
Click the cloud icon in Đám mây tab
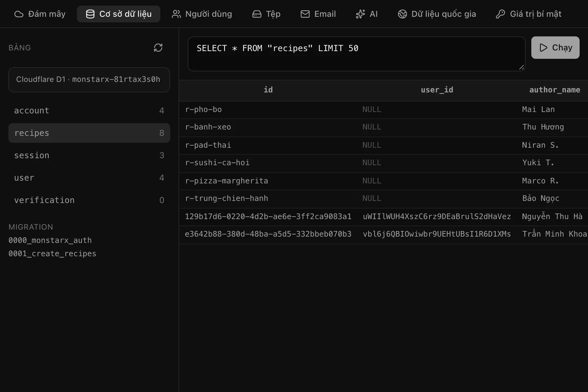pyautogui.click(x=19, y=14)
